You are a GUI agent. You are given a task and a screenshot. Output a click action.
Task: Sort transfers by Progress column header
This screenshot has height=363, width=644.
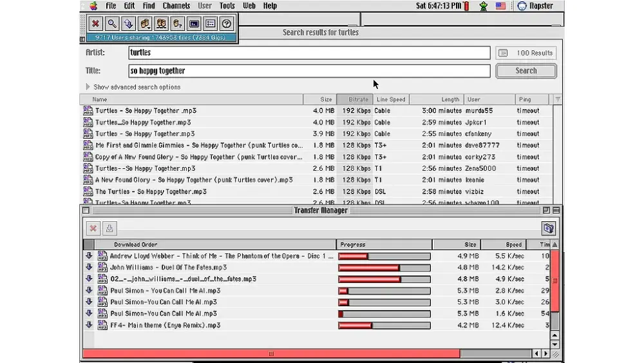point(384,244)
